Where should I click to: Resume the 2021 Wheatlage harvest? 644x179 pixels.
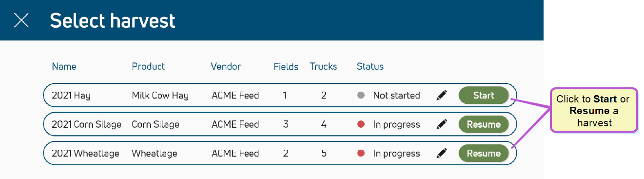point(484,153)
